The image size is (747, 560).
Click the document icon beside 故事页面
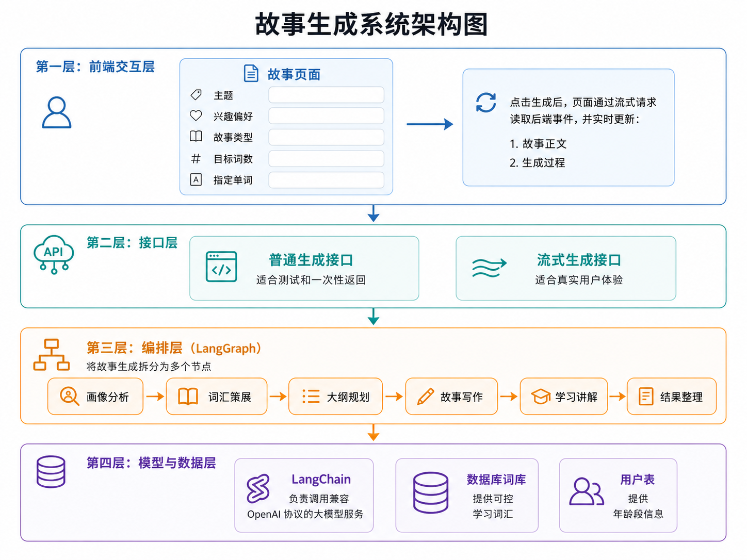click(251, 74)
